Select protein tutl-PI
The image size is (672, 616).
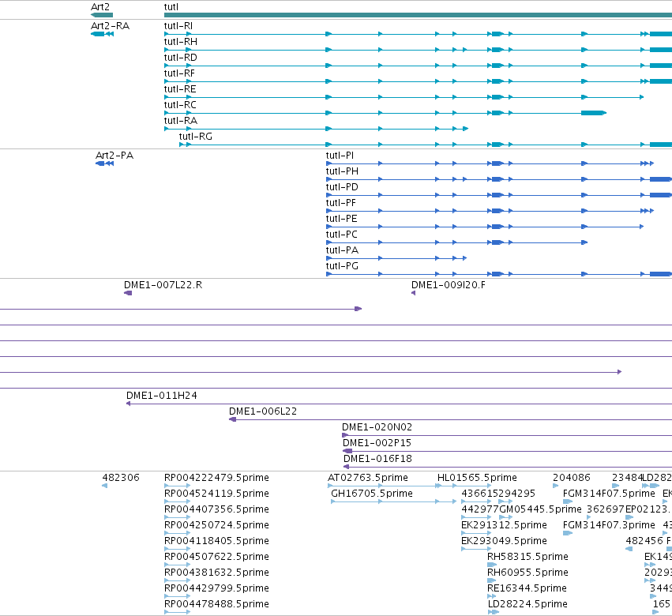click(340, 156)
